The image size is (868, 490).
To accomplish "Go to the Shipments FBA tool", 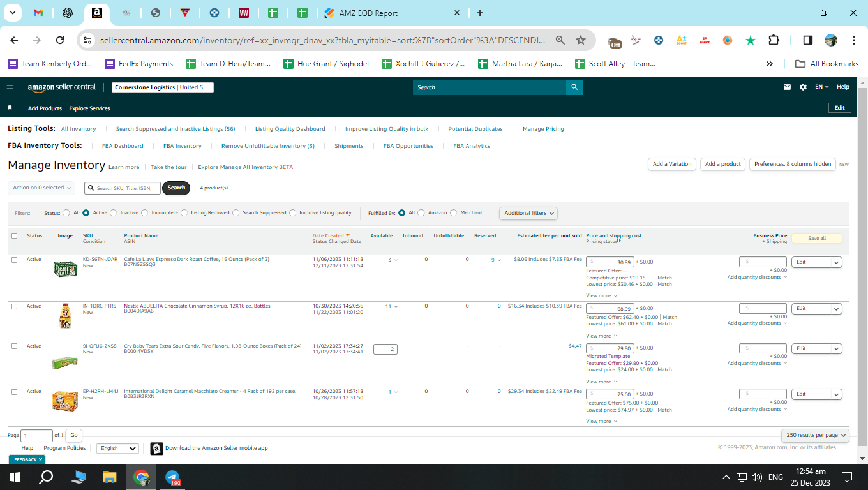I will tap(349, 146).
